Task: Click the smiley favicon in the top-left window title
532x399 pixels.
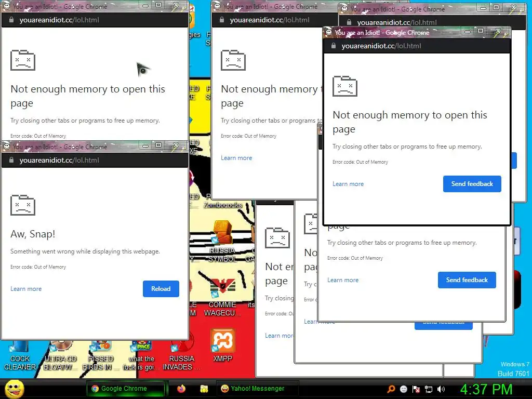Action: [x=7, y=6]
